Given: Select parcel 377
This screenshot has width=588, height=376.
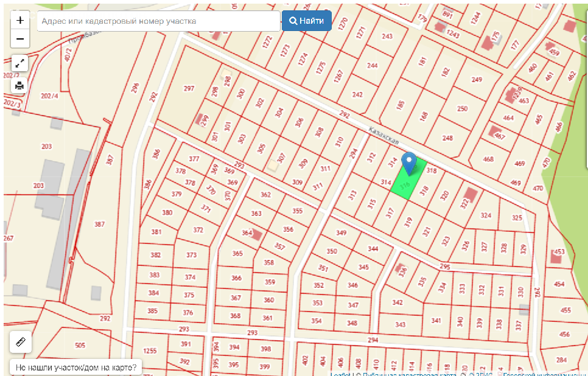Looking at the screenshot, I should click(194, 159).
